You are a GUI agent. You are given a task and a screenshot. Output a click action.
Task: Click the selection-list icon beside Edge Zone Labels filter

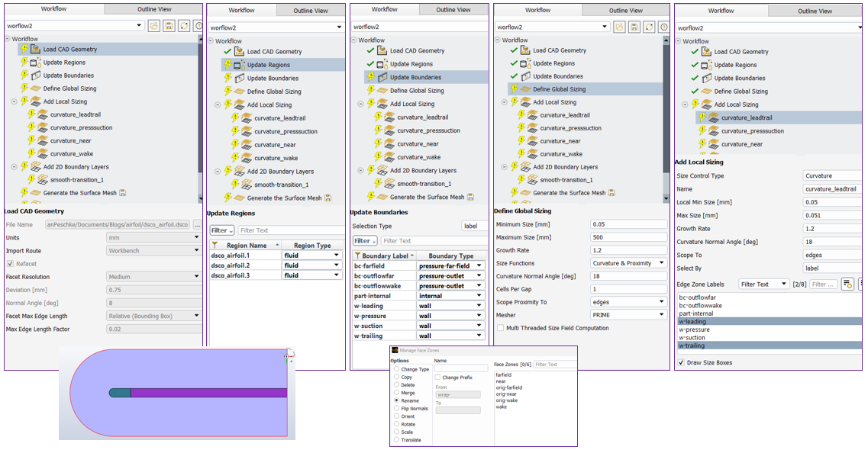pos(847,284)
